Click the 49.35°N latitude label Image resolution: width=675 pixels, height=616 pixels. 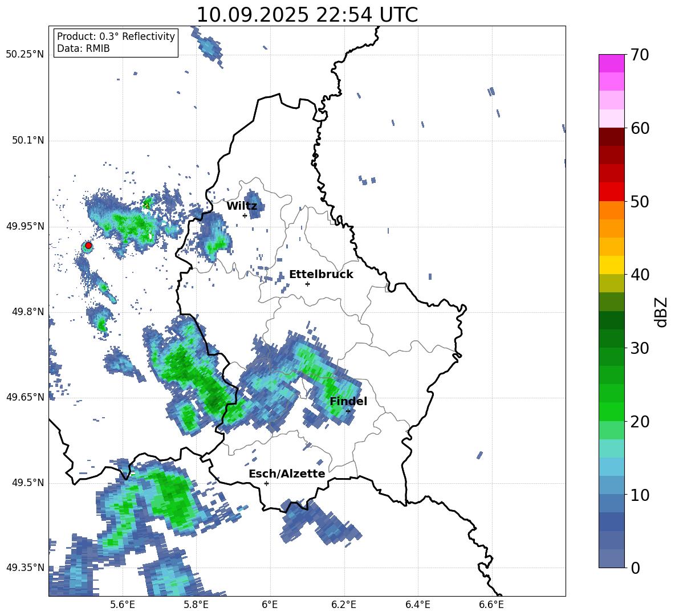tap(25, 568)
